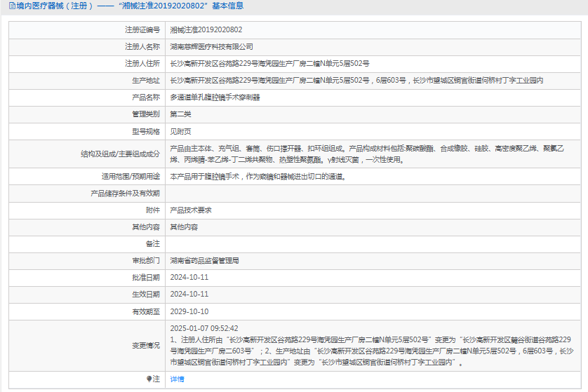Click the 产品名称 label
The image size is (588, 392).
tap(146, 97)
